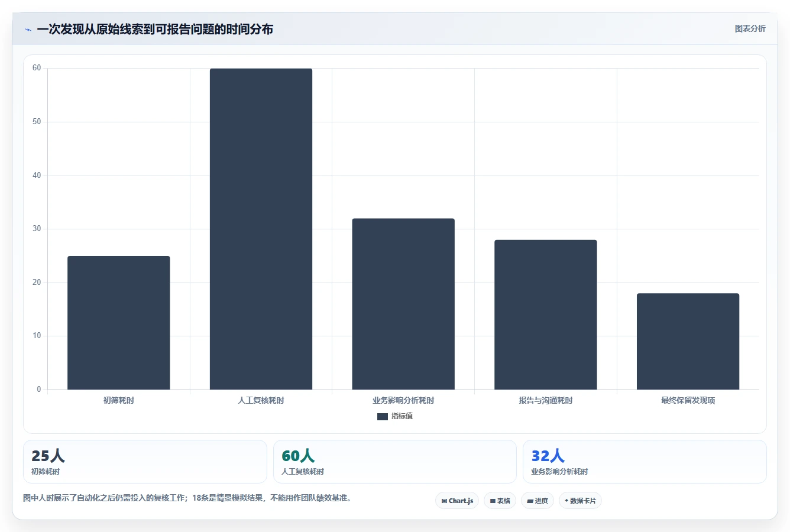Click the y-axis value 10
The height and width of the screenshot is (532, 790).
tap(37, 336)
